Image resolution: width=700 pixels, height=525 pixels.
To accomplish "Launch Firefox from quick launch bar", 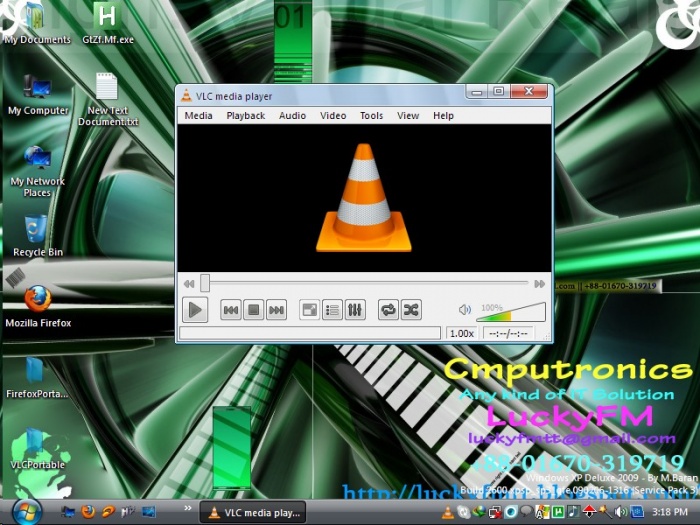I will coord(88,512).
